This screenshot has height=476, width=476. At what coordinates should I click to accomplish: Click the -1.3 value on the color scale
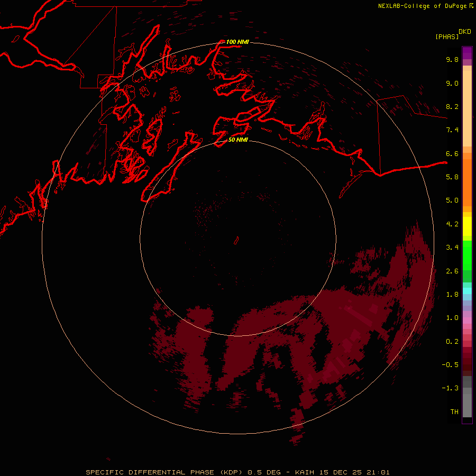tap(450, 388)
